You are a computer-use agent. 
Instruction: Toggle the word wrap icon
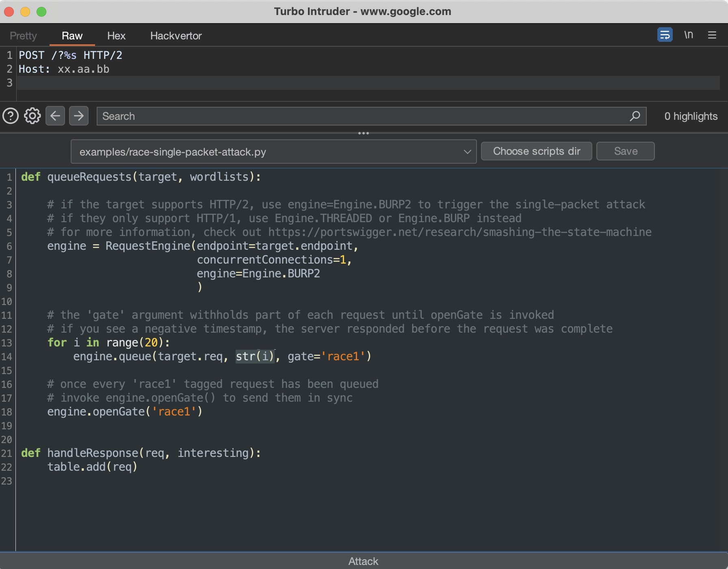(665, 35)
